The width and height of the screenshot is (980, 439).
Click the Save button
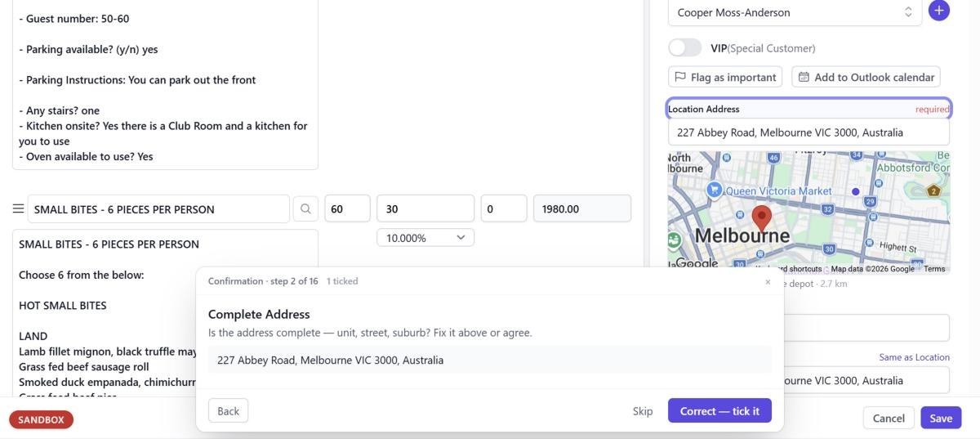pyautogui.click(x=941, y=418)
